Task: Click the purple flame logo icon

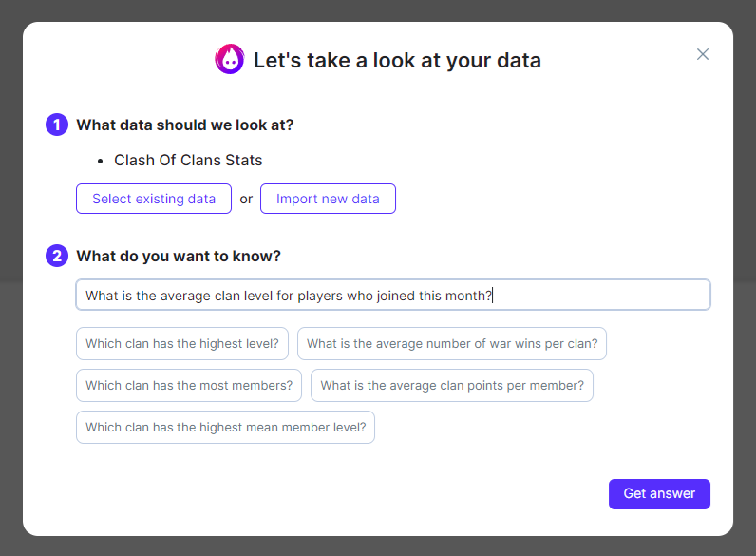Action: [x=230, y=59]
